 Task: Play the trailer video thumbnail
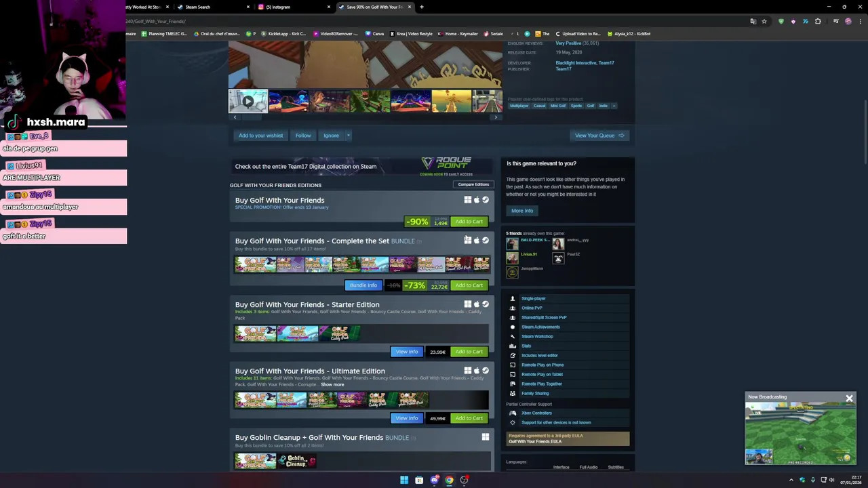click(x=248, y=101)
